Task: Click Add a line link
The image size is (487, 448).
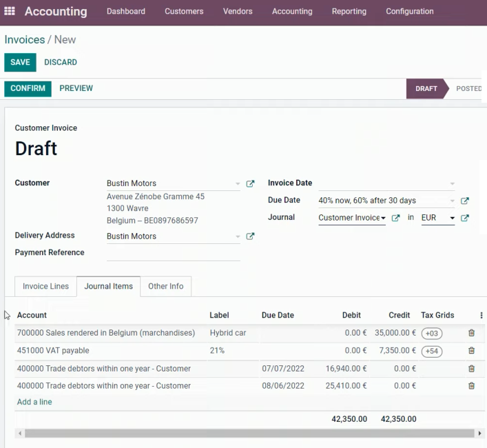Action: (x=34, y=402)
